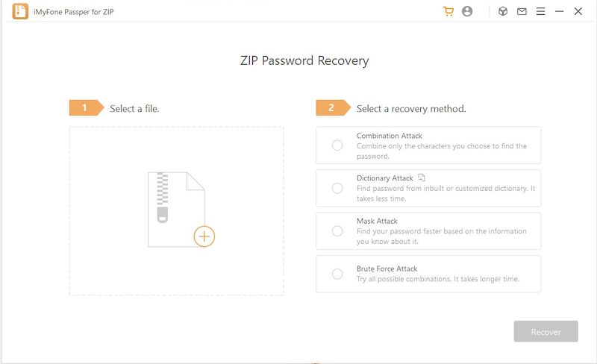Click the dictionary settings icon beside Dictionary Attack
Viewport: 597px width, 364px height.
click(422, 178)
